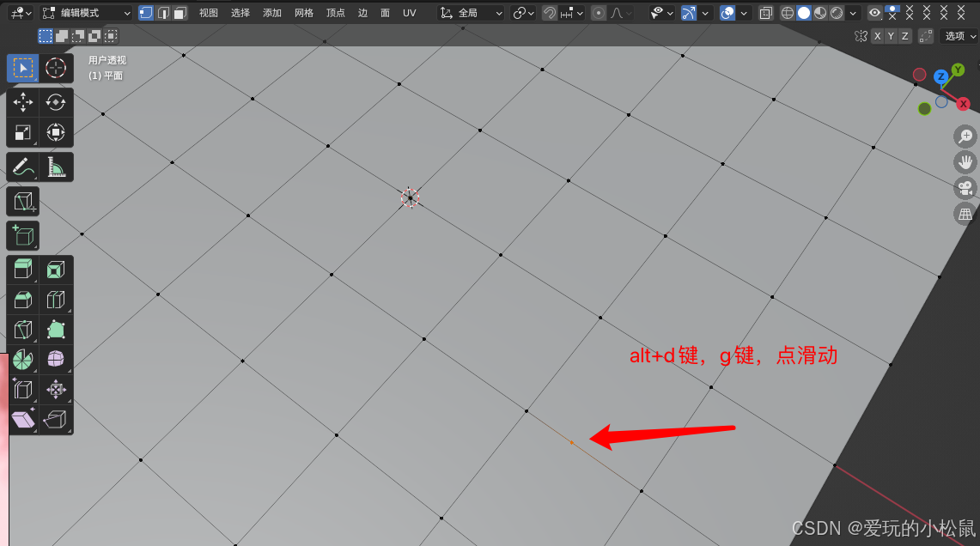Screen dimensions: 980x546
Task: Enable face select mode
Action: [180, 13]
